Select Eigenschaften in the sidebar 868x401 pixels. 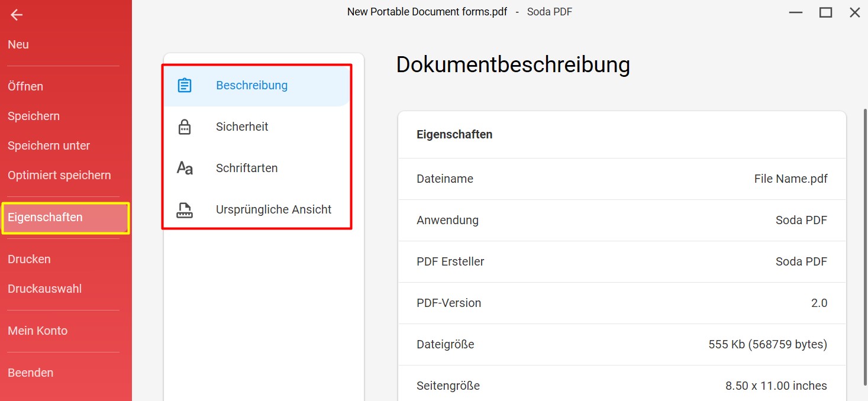[x=65, y=218]
